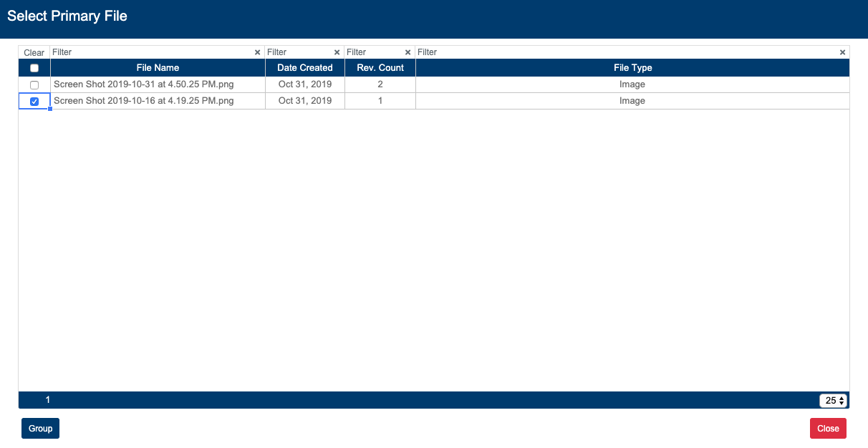Sort by the Date Created column header
This screenshot has width=868, height=448.
click(305, 68)
